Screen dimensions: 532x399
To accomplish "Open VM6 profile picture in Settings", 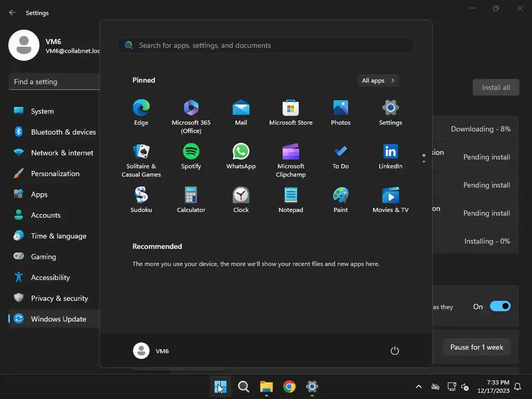I will (x=24, y=45).
